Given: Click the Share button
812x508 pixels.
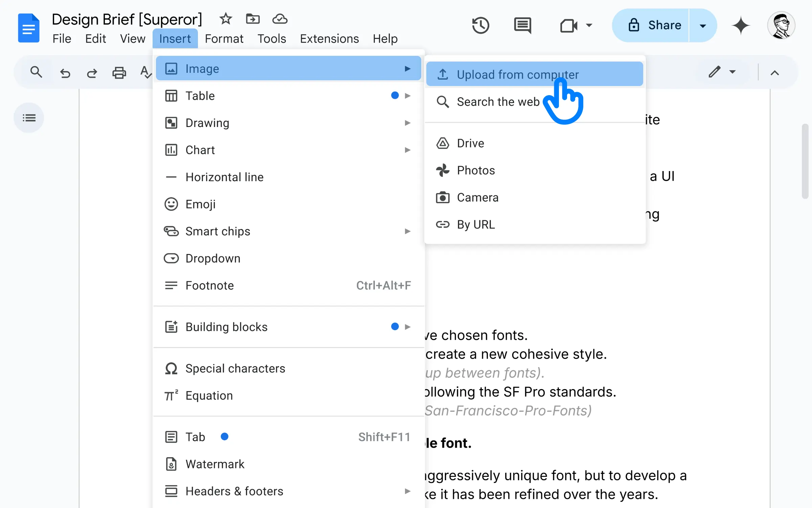Looking at the screenshot, I should tap(651, 25).
